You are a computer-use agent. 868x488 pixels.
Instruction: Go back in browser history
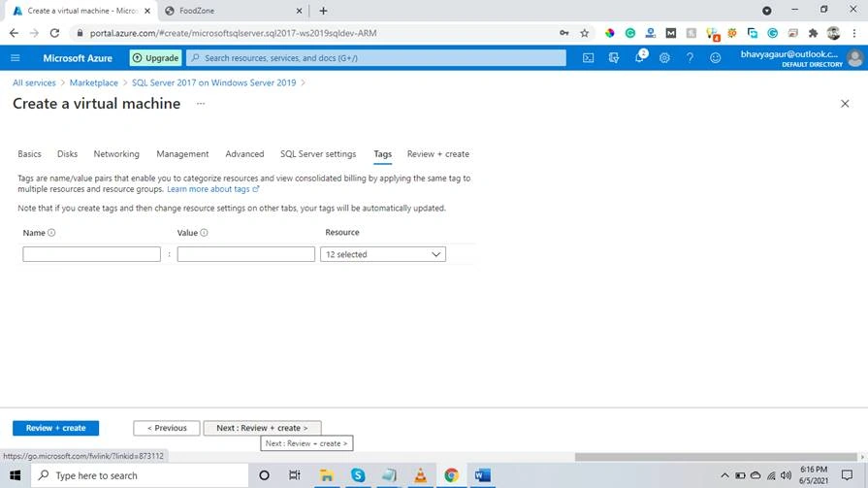(x=14, y=33)
